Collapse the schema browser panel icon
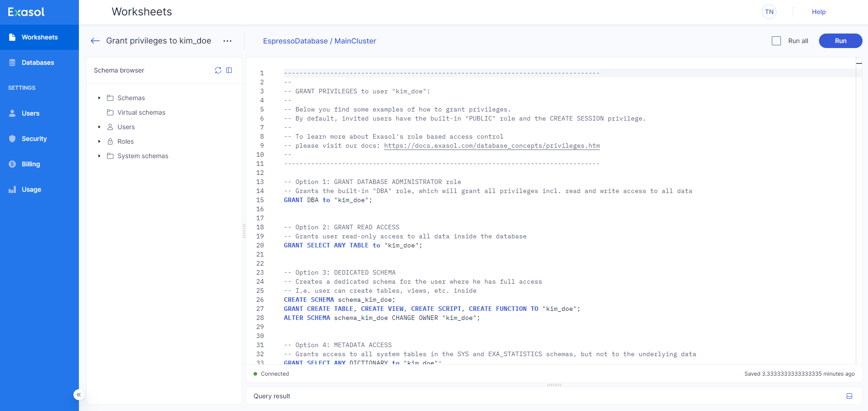The height and width of the screenshot is (411, 868). pos(229,70)
